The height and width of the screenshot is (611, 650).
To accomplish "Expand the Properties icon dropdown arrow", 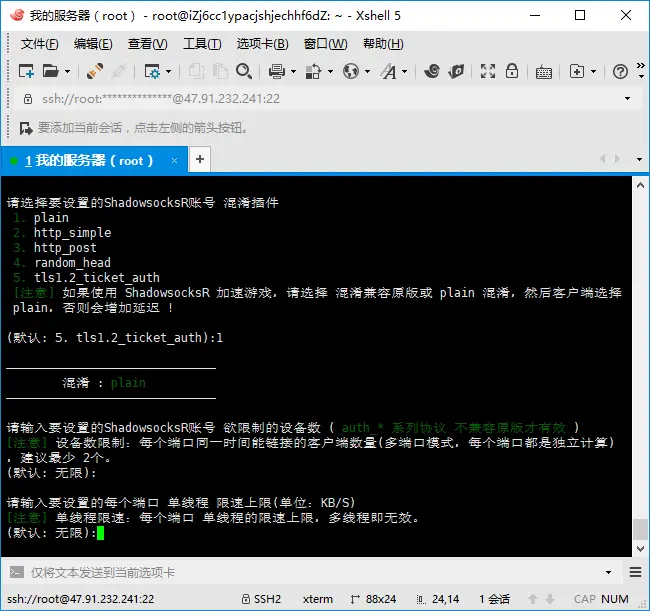I will (168, 72).
